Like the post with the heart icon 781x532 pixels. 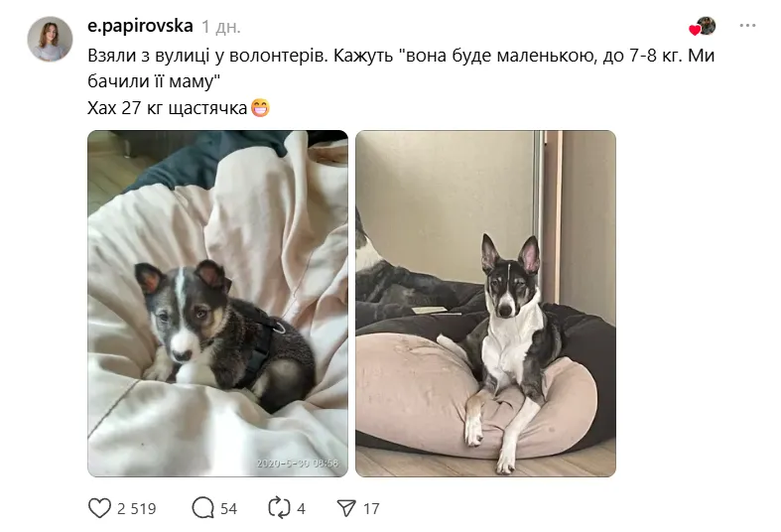(99, 508)
